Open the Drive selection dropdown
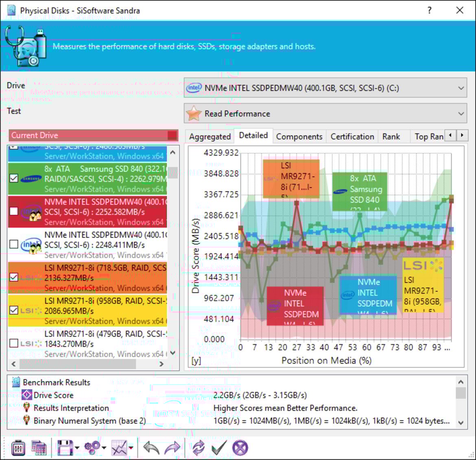 pyautogui.click(x=325, y=88)
